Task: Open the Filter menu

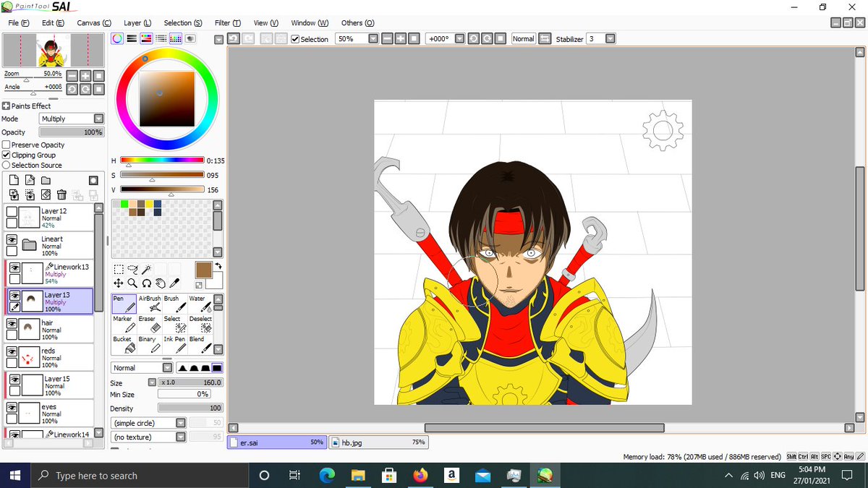Action: pos(227,22)
